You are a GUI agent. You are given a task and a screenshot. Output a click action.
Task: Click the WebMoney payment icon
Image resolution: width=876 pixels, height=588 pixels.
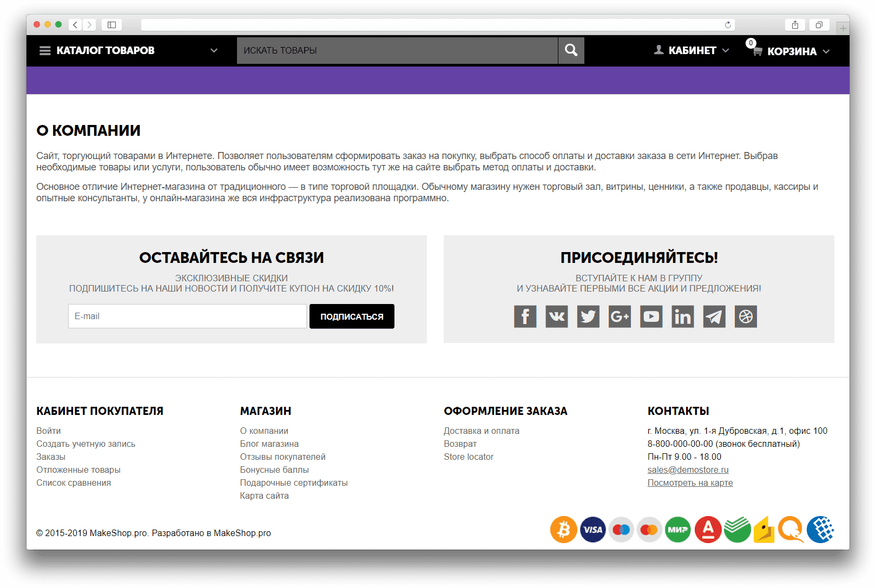point(821,530)
